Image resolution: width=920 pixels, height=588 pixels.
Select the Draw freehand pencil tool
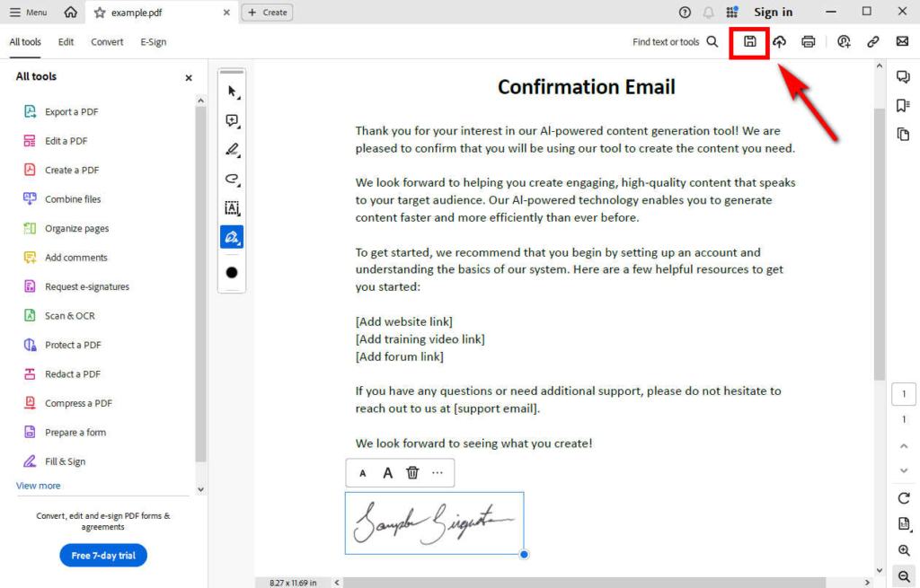point(232,149)
